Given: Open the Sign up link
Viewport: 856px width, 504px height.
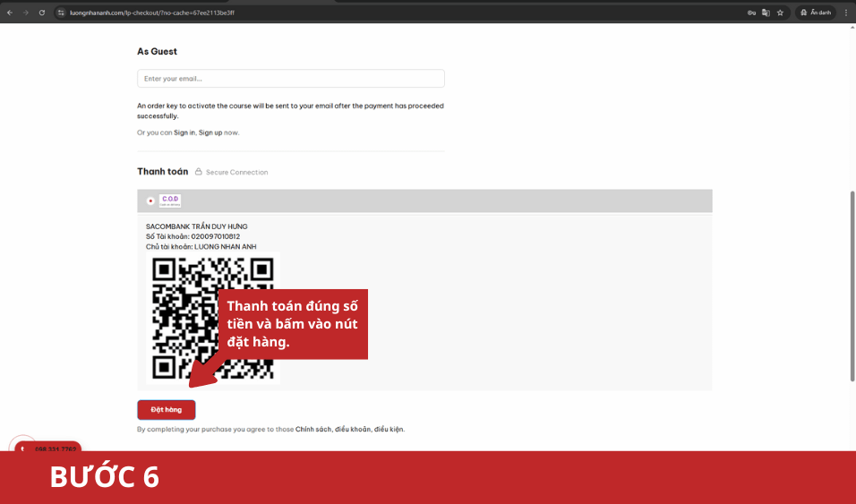Looking at the screenshot, I should click(x=210, y=132).
